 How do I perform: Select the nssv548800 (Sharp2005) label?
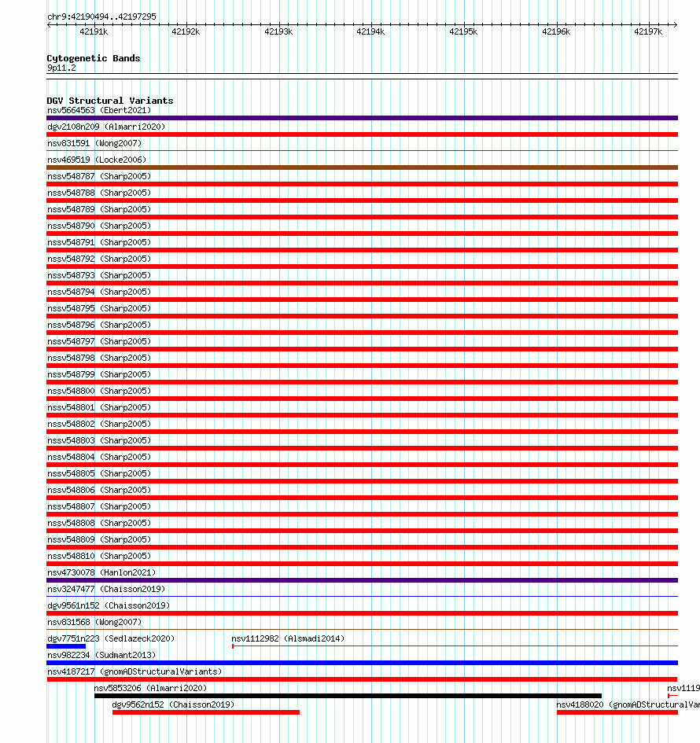[x=99, y=391]
